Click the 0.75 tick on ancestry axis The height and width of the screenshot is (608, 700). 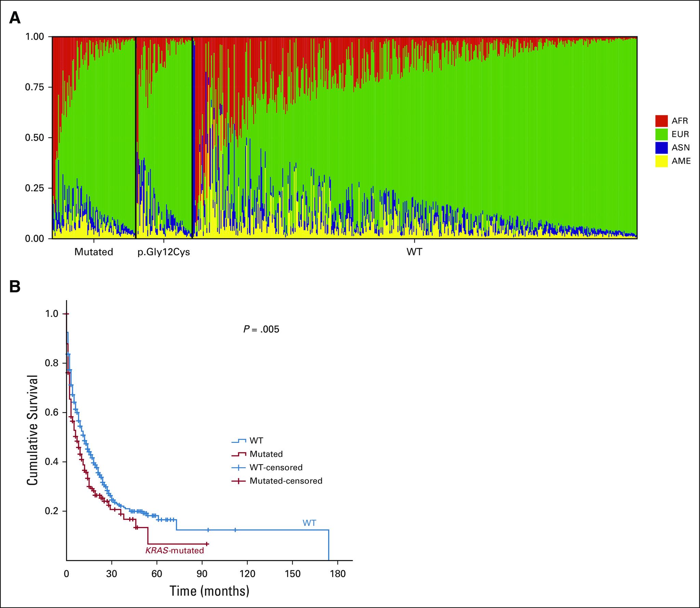pos(35,87)
